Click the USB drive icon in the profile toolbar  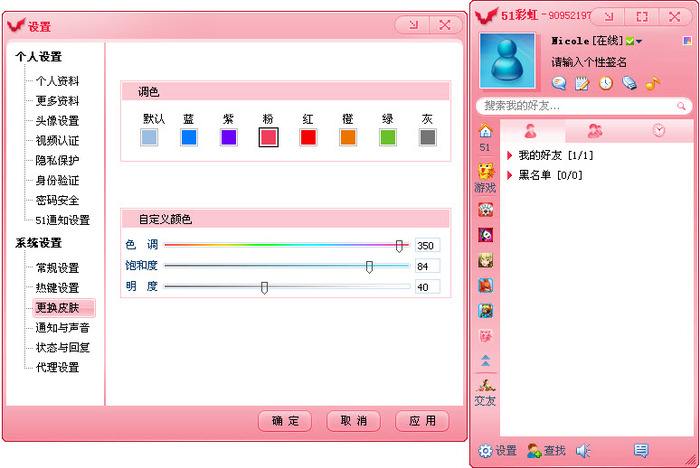pos(629,83)
